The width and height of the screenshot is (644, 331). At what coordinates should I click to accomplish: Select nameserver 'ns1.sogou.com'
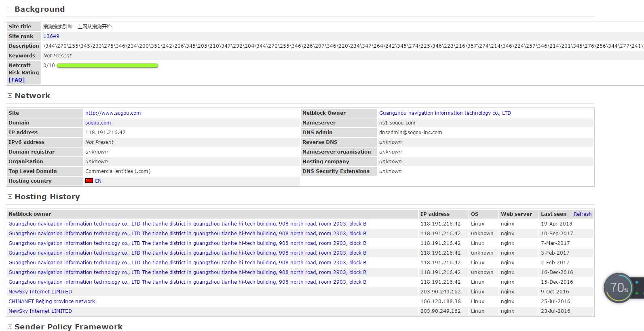tap(397, 122)
